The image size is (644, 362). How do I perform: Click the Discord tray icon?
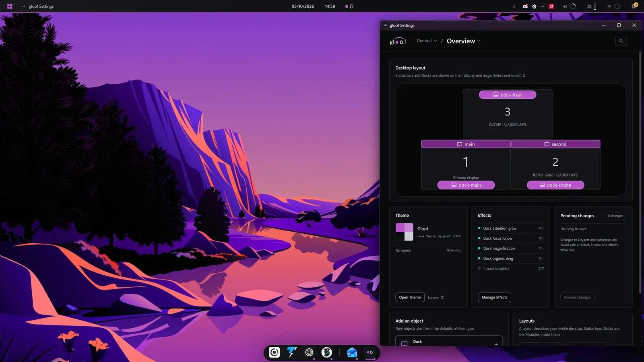click(x=525, y=6)
